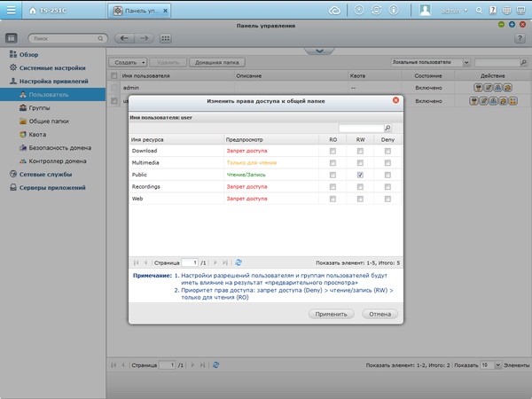Click the Применить button
532x399 pixels.
(331, 314)
